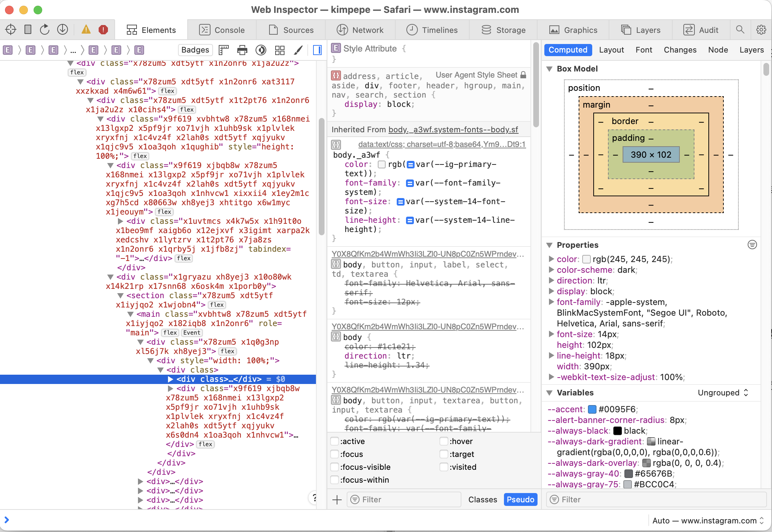
Task: Expand the font-family computed property
Action: [x=551, y=302]
